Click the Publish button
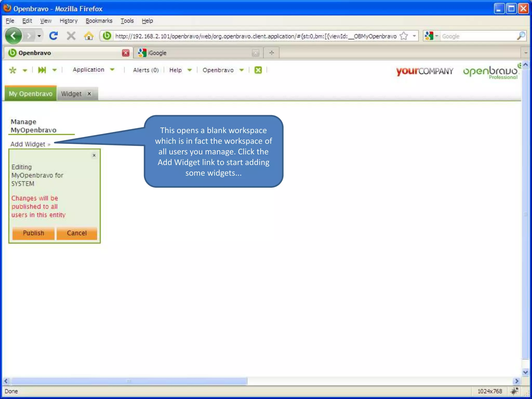The width and height of the screenshot is (532, 399). (x=34, y=233)
